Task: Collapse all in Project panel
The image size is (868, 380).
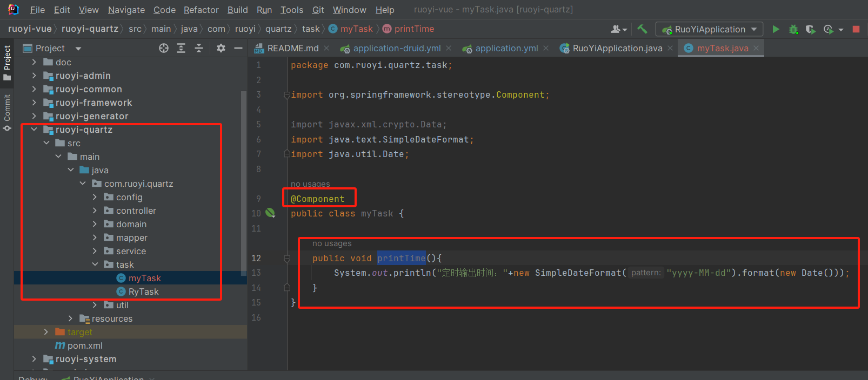Action: click(199, 48)
